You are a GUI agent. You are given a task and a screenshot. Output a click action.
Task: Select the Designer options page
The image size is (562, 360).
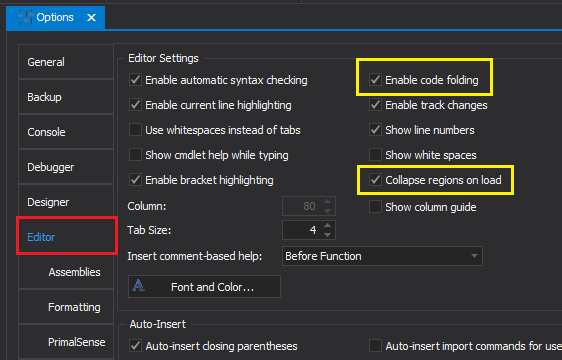coord(66,202)
